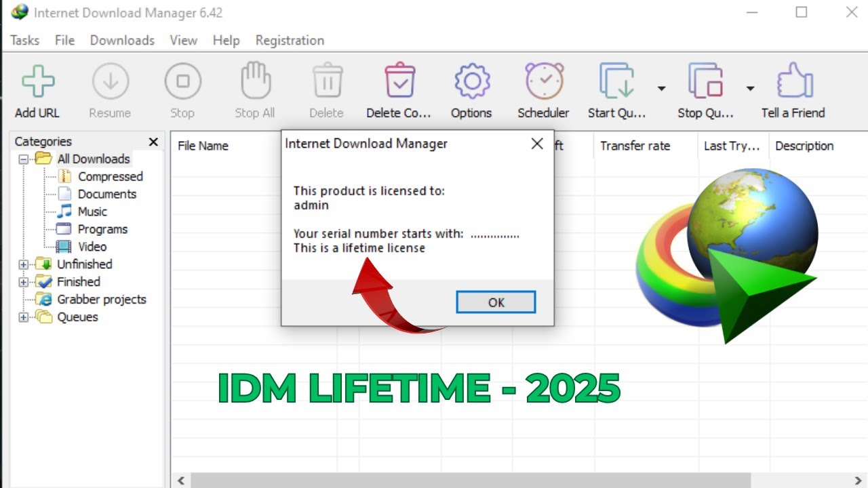This screenshot has width=868, height=488.
Task: Select the Music category note icon
Action: (x=64, y=211)
